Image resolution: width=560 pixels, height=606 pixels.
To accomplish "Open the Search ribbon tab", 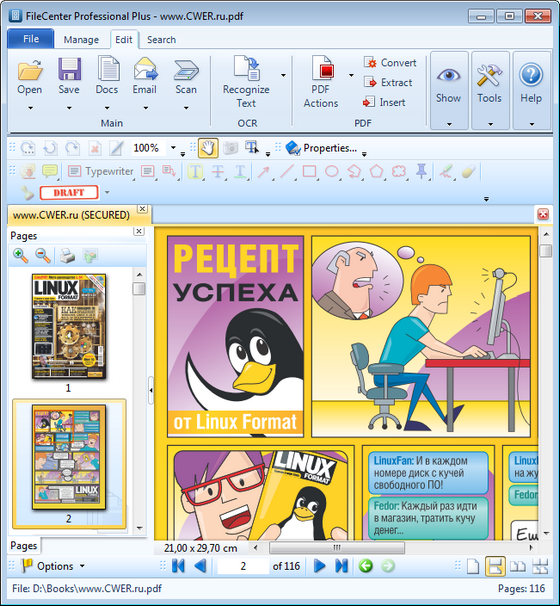I will (161, 40).
